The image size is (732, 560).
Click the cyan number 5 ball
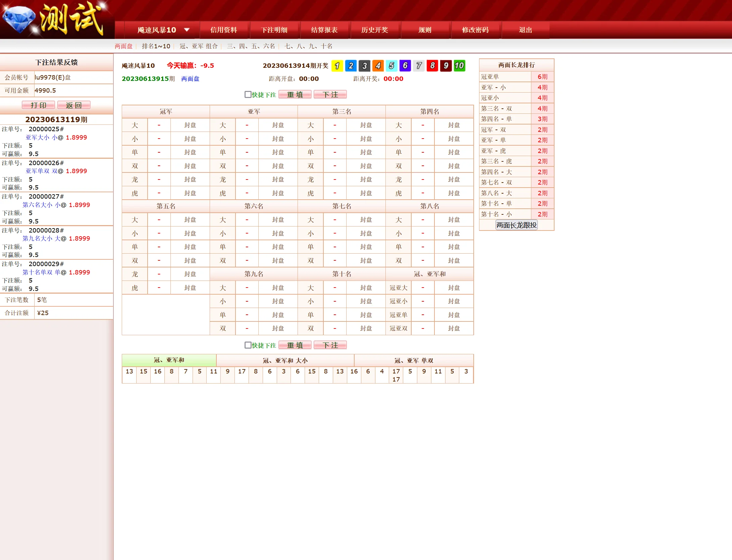pyautogui.click(x=391, y=66)
